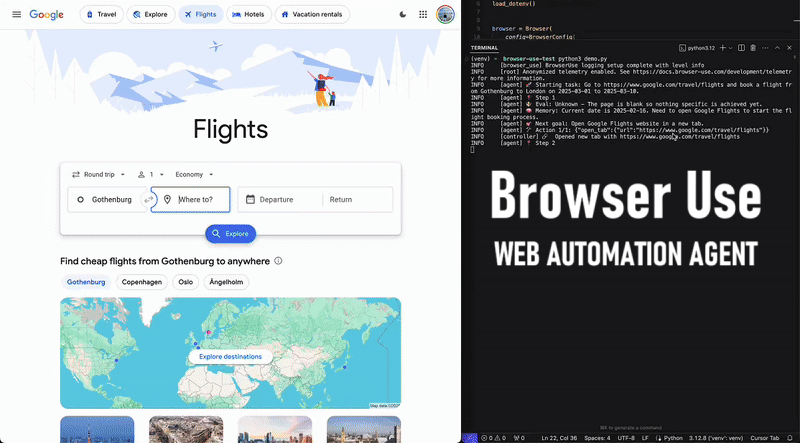Screen dimensions: 800x443
Task: Select the Ängelholm chip
Action: [227, 282]
